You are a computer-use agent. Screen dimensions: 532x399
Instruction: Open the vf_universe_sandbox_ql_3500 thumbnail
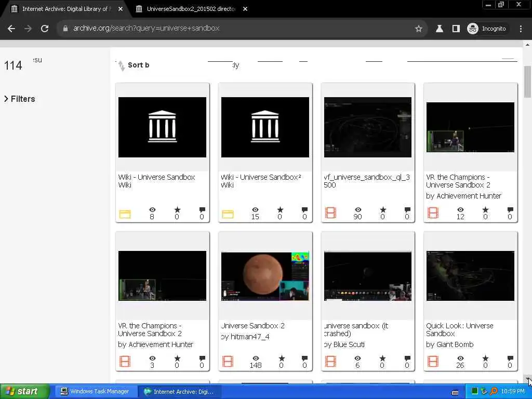coord(368,127)
